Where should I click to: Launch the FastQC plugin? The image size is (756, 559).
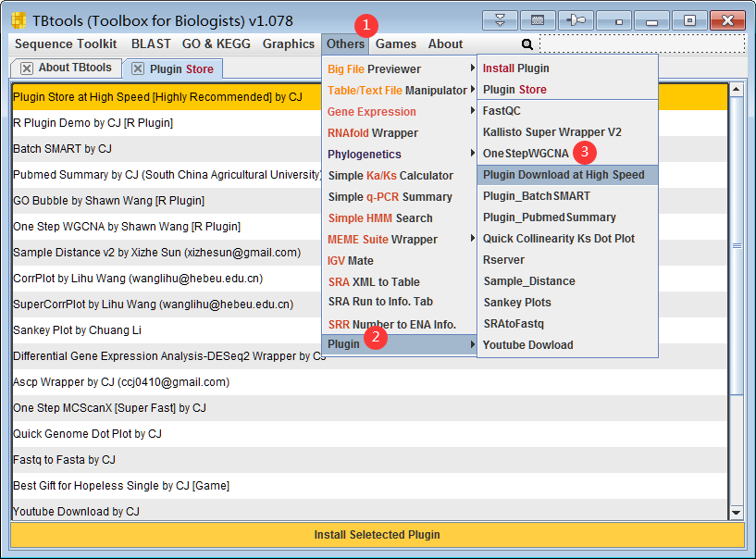click(567, 110)
